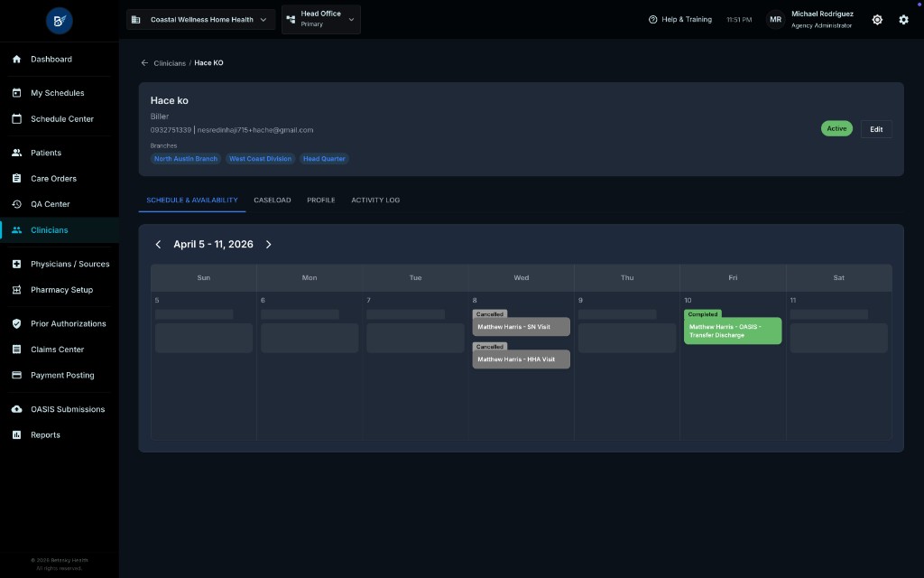Select the Schedule & Availability tab

192,200
